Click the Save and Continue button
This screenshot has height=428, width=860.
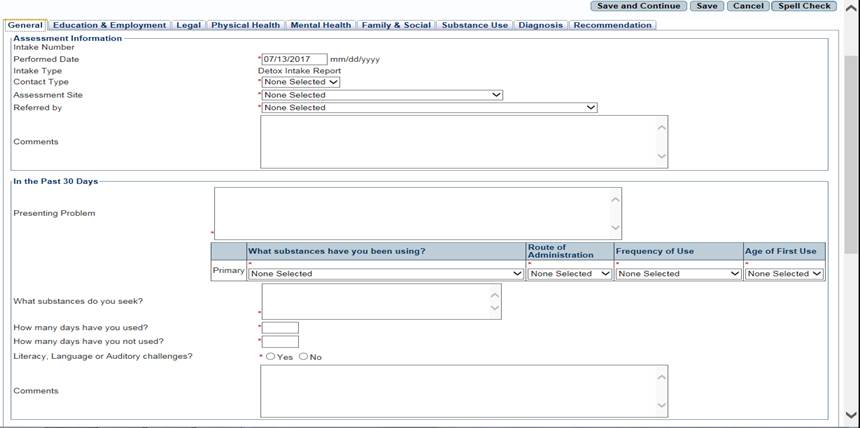pos(638,6)
